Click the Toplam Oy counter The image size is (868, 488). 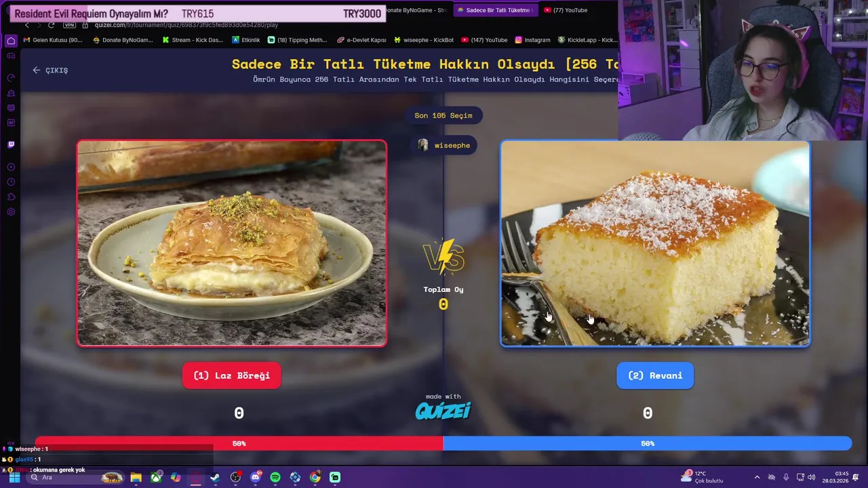click(x=443, y=298)
